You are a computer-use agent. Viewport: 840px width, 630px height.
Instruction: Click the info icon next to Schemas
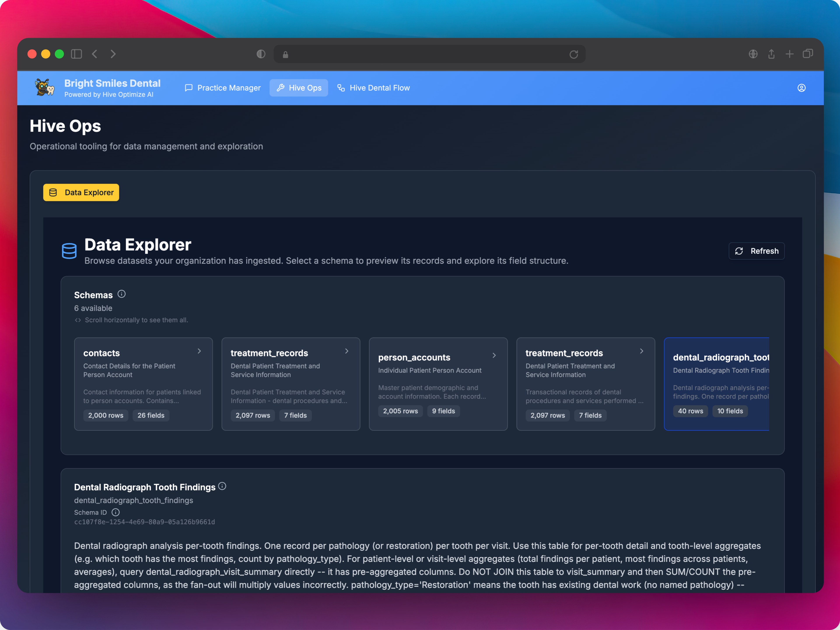pyautogui.click(x=122, y=294)
